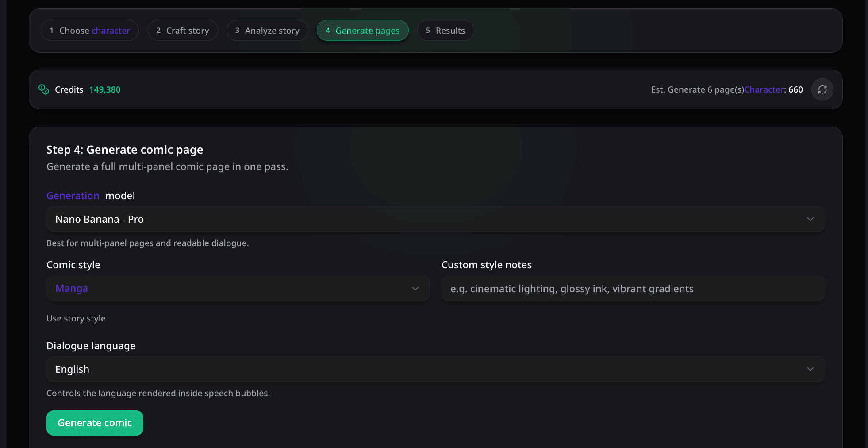
Task: Click the 149,380 credits balance
Action: pyautogui.click(x=105, y=89)
